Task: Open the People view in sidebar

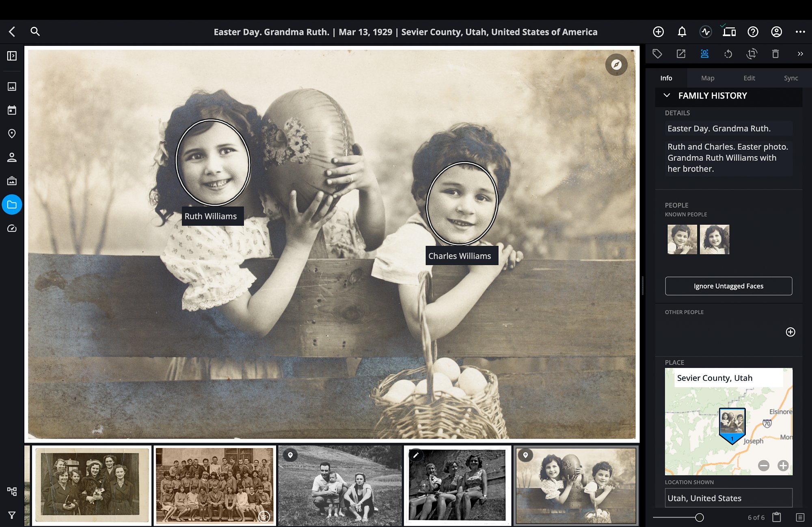Action: (12, 157)
